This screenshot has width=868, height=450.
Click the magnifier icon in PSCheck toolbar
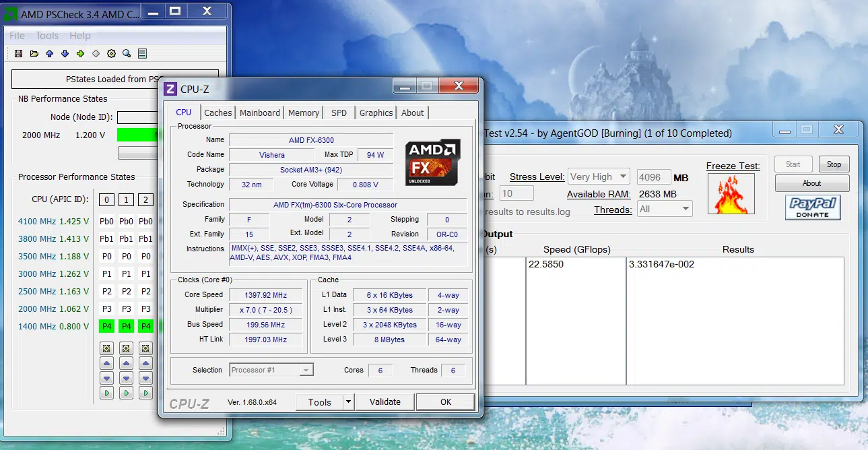(x=127, y=54)
